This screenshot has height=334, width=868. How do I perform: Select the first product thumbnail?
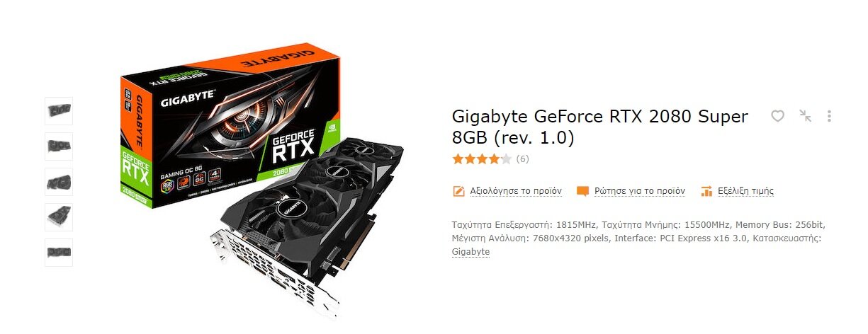point(59,111)
